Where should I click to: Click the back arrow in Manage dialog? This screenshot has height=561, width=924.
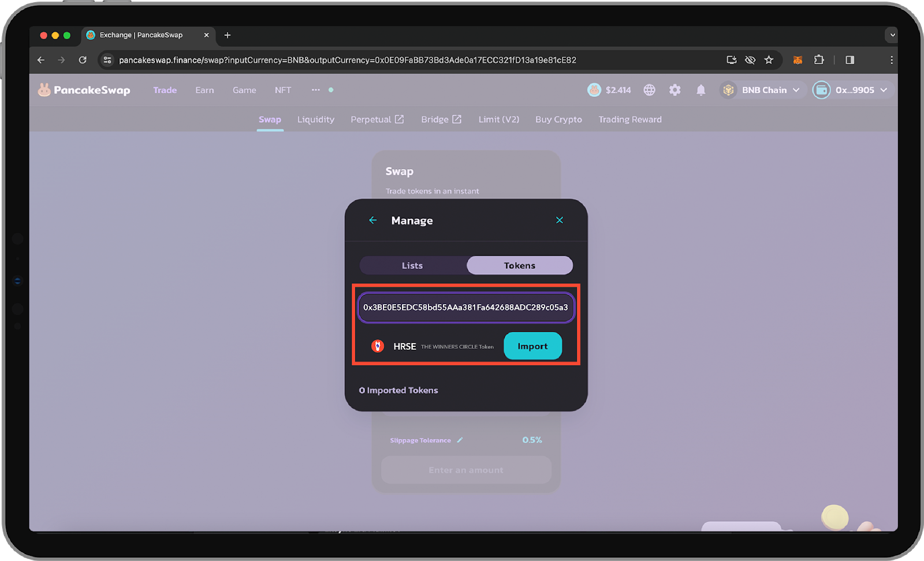[x=372, y=220]
